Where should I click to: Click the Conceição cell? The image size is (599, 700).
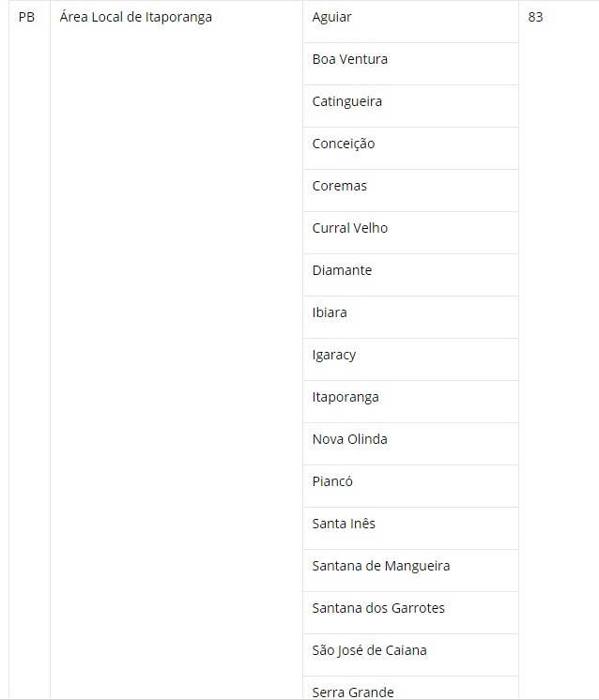coord(344,144)
